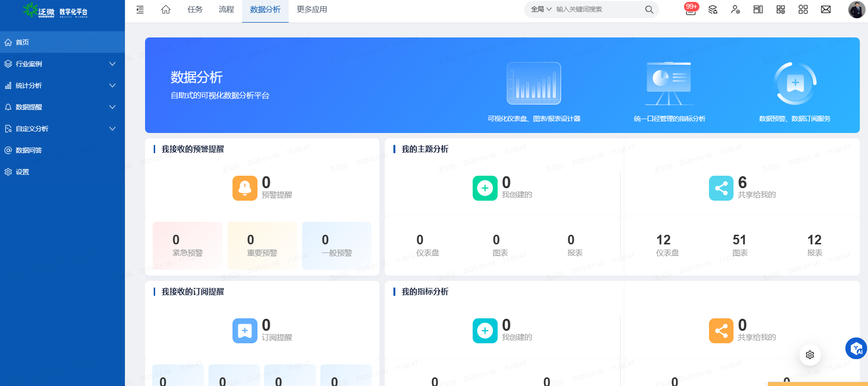
Task: Open 数据问答 in the sidebar
Action: 62,150
